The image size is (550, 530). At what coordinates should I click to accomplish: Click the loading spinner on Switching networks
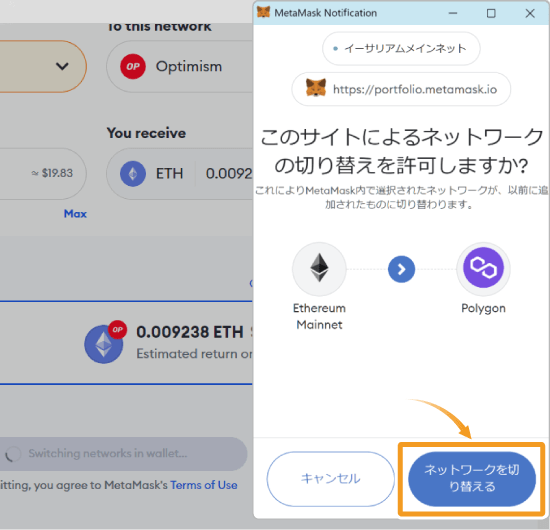[x=13, y=454]
